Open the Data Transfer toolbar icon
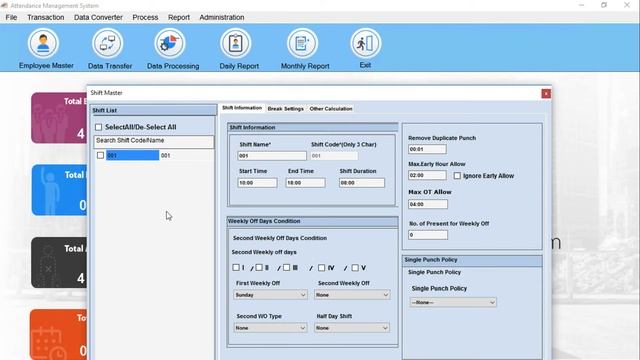Viewport: 640px width, 360px height. click(x=108, y=43)
